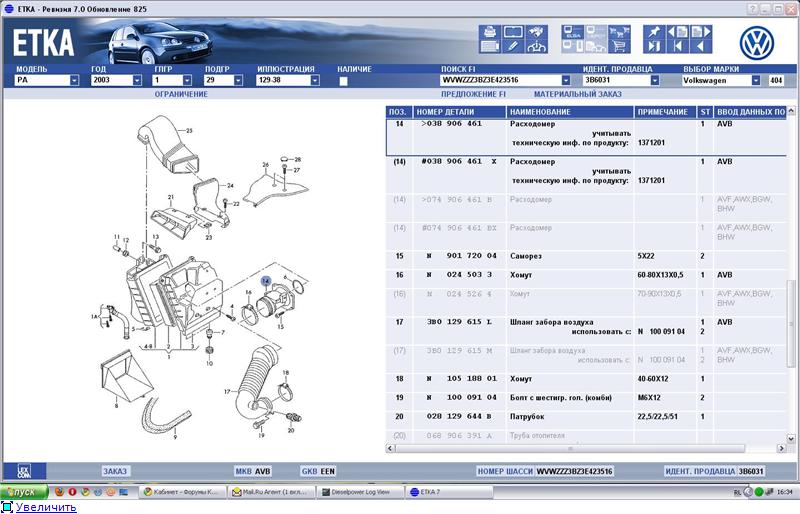Click the Увеличить link
The width and height of the screenshot is (800, 514).
pos(46,507)
